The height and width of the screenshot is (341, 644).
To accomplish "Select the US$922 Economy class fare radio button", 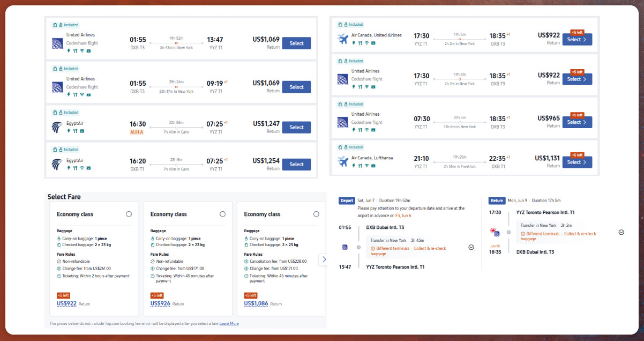I will coord(129,214).
